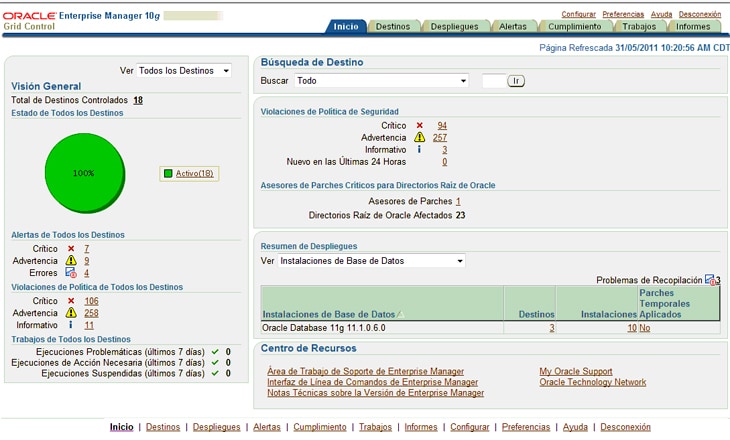Viewport: 730px width, 440px height.
Task: Open the 94 critical security violations link
Action: click(442, 125)
